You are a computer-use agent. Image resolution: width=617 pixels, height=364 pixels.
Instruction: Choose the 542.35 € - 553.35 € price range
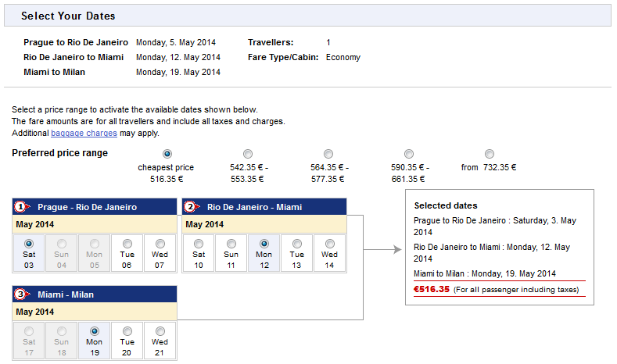click(248, 154)
